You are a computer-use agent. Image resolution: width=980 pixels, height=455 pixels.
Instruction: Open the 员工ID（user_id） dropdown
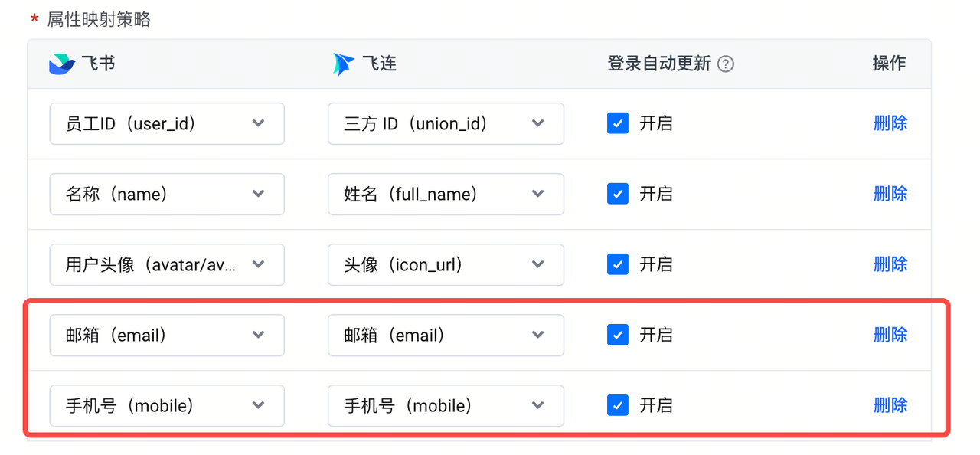click(167, 124)
